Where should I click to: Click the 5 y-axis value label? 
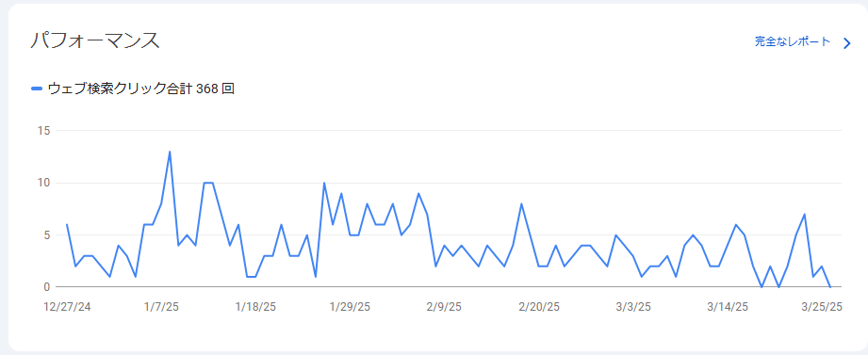point(47,235)
